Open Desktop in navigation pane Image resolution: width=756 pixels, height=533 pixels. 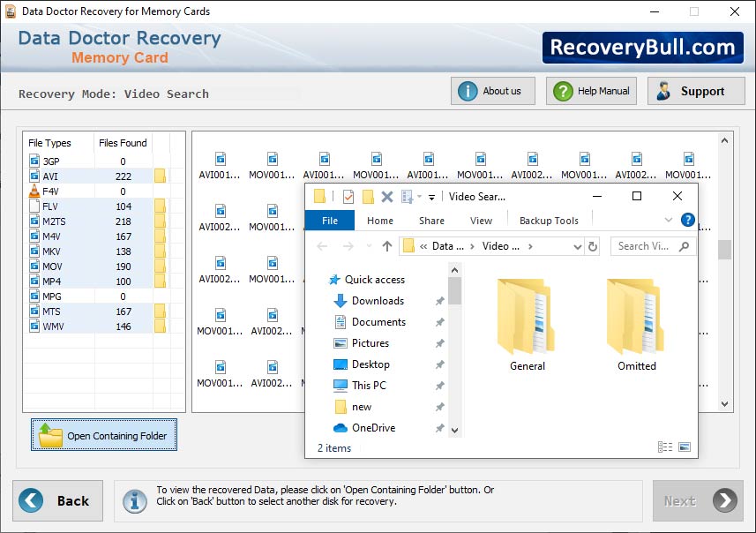[x=362, y=364]
